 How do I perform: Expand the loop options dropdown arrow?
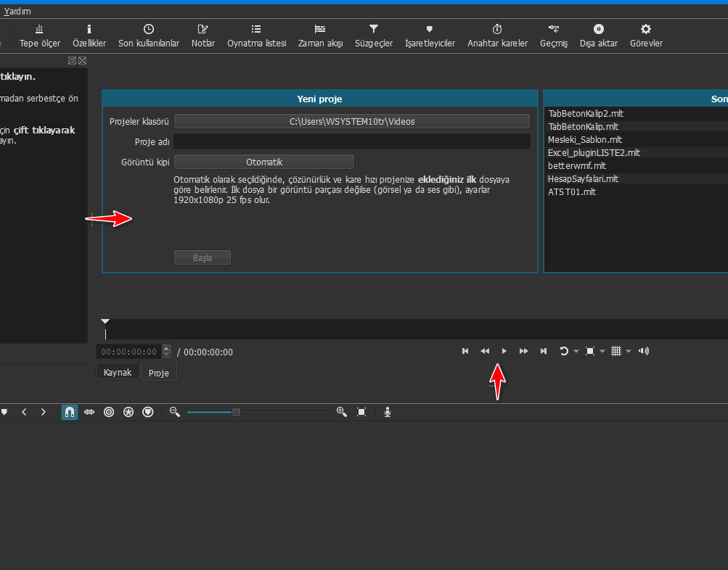pyautogui.click(x=576, y=352)
